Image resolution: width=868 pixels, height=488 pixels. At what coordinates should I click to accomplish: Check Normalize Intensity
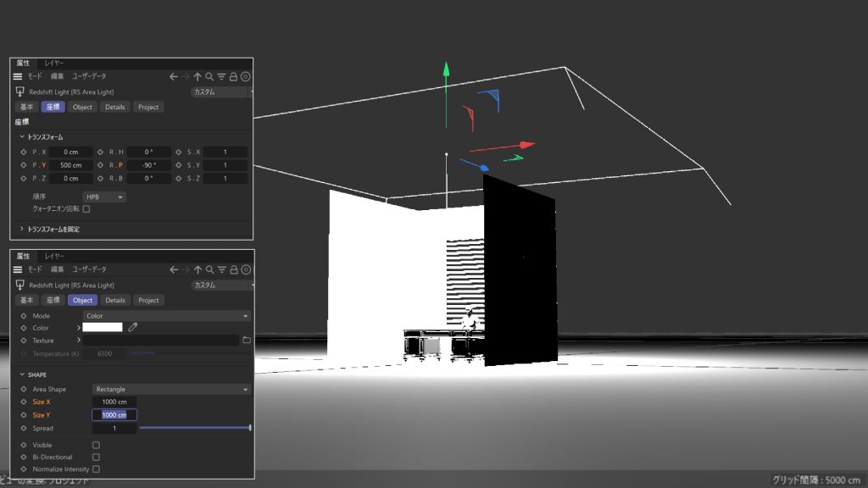tap(96, 469)
